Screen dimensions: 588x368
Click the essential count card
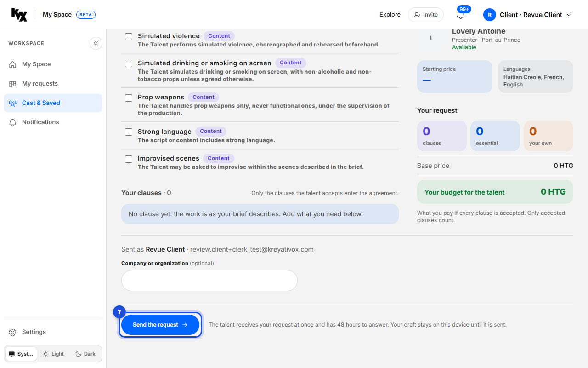coord(495,136)
